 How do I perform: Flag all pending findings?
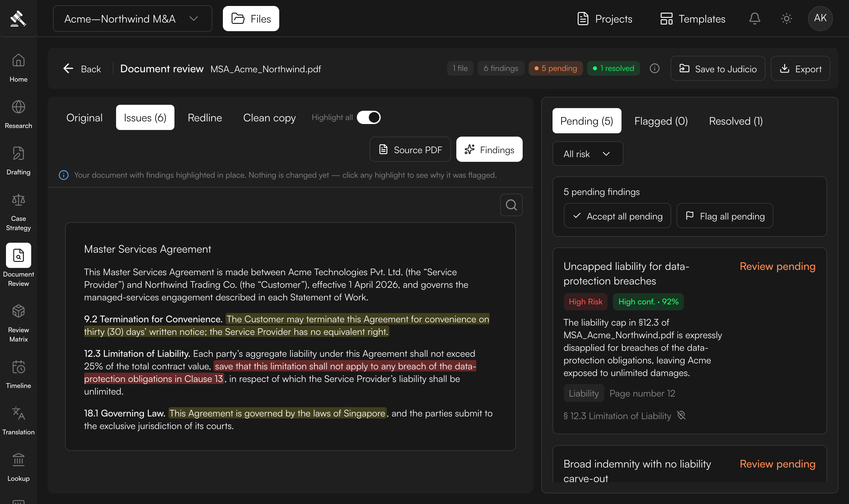pyautogui.click(x=725, y=216)
